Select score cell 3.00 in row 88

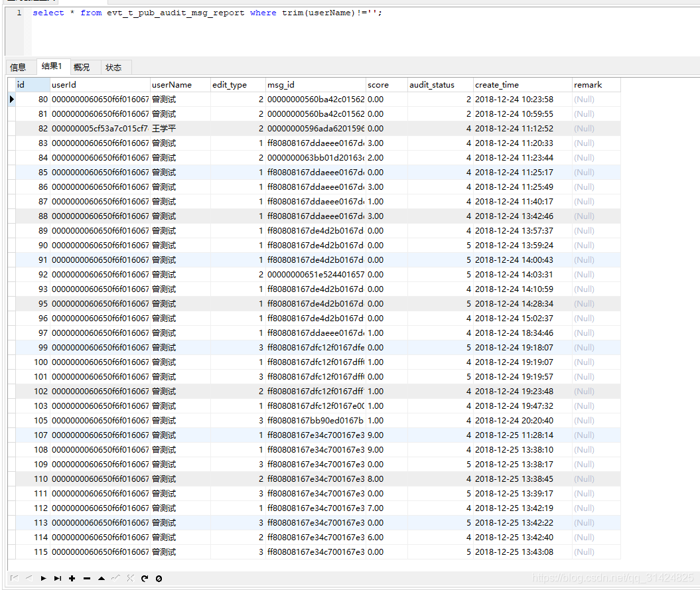387,216
